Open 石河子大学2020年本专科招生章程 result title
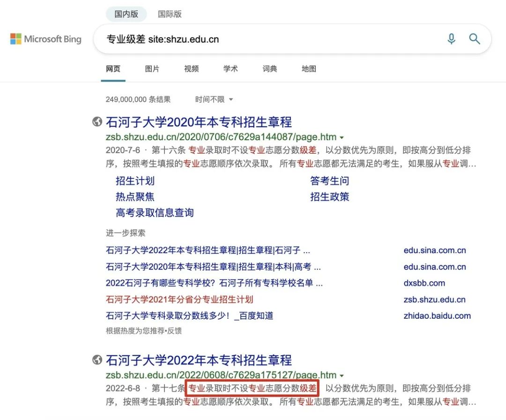Image resolution: width=506 pixels, height=420 pixels. coord(199,122)
